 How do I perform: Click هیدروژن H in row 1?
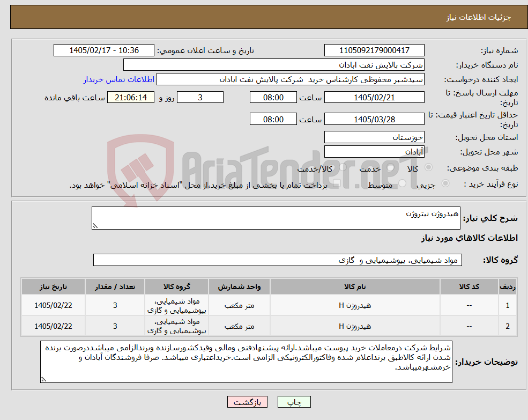coord(355,305)
